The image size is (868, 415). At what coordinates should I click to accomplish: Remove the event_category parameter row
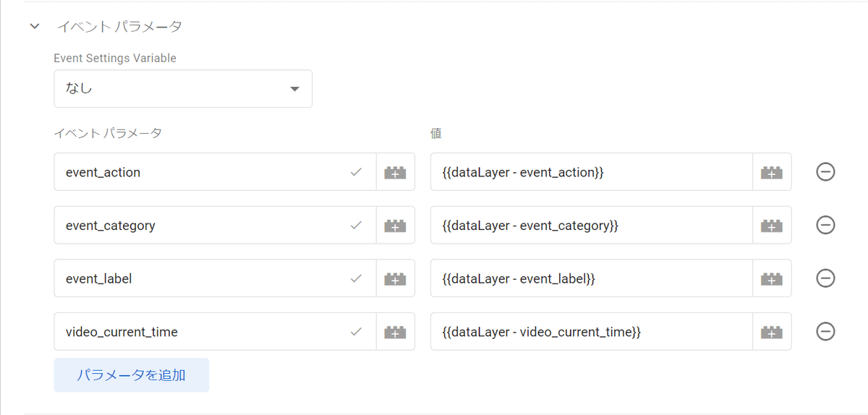coord(825,226)
